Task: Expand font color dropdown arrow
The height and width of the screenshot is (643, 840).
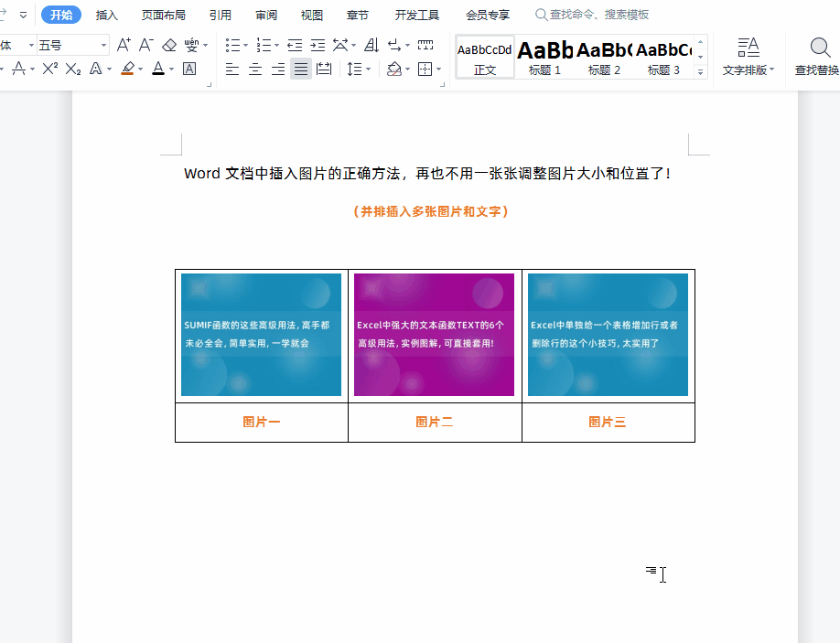Action: pyautogui.click(x=171, y=69)
